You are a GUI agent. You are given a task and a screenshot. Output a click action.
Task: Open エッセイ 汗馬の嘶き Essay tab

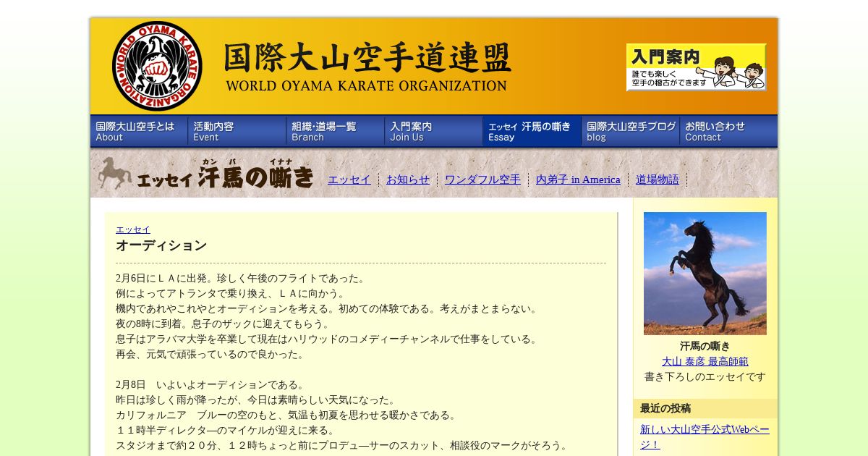pos(532,131)
